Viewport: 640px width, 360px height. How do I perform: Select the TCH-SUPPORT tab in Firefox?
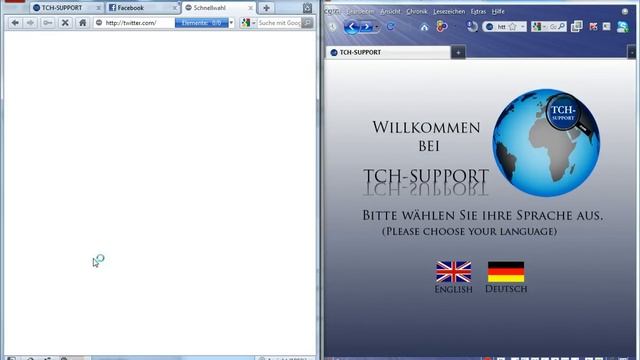pos(388,52)
